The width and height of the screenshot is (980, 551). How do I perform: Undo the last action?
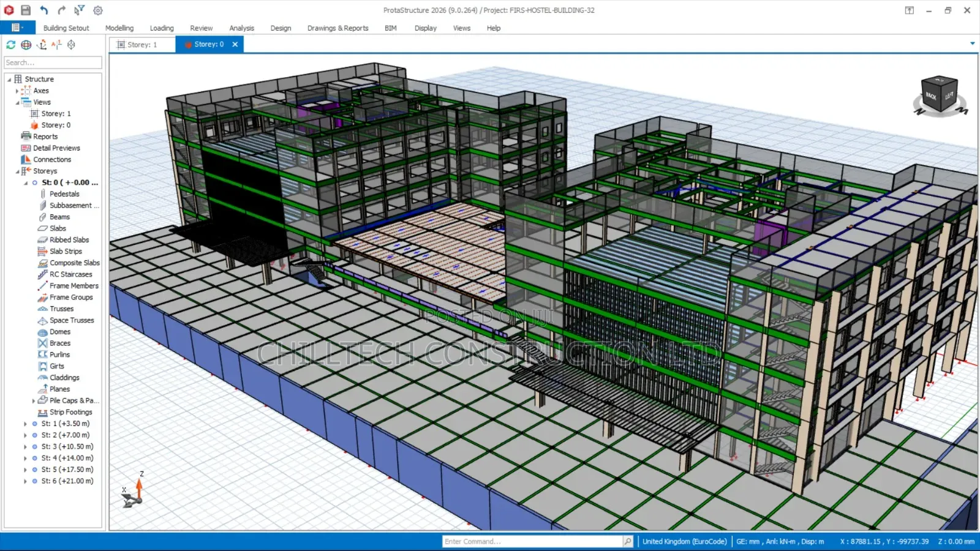[x=43, y=10]
